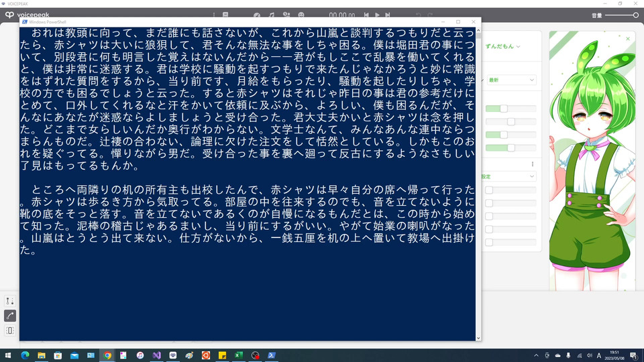Click the redo arrow in VOICEPEAK

pos(430,15)
